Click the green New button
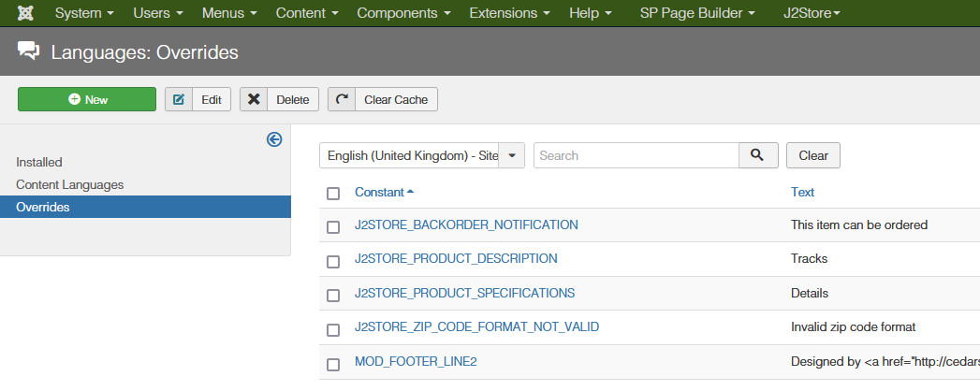The image size is (980, 391). (87, 99)
